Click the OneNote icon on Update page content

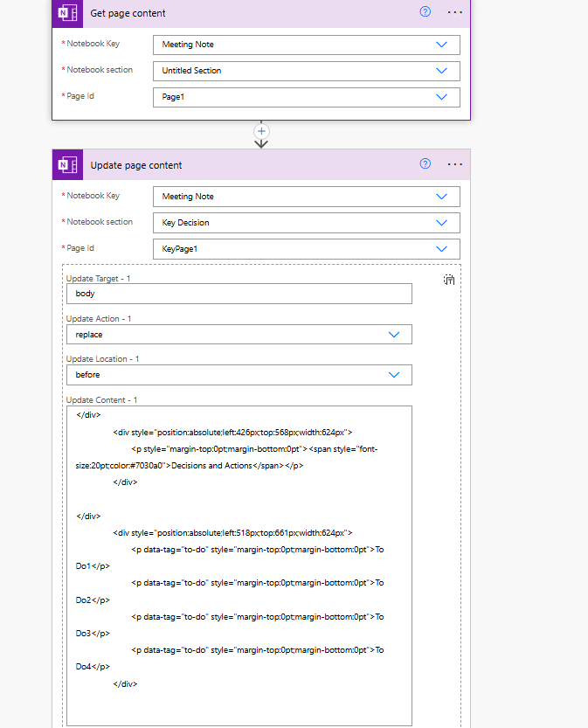coord(67,164)
